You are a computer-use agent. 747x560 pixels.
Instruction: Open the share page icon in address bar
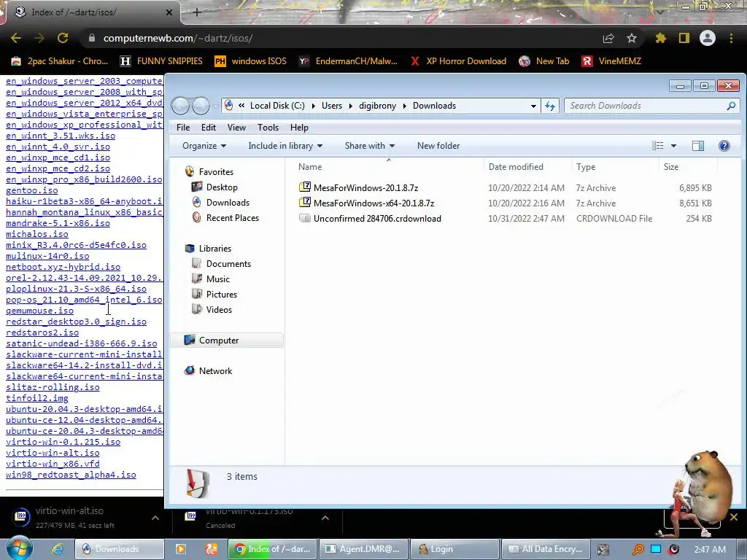coord(608,38)
